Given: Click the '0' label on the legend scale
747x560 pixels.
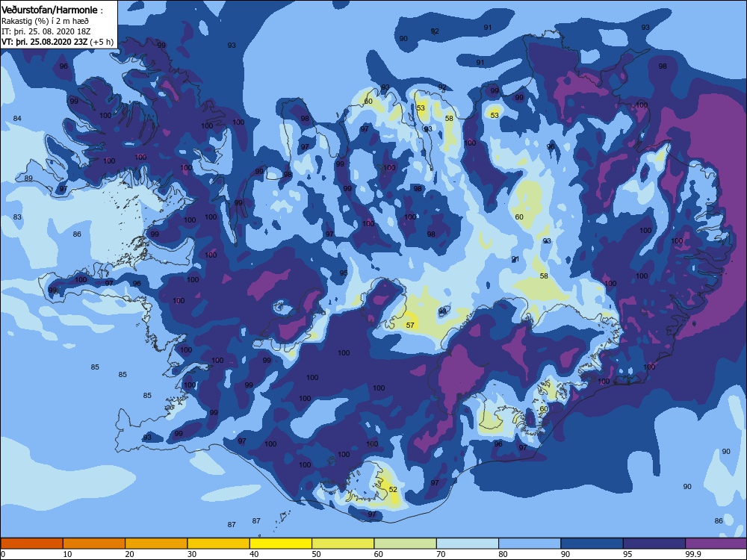Looking at the screenshot, I should [x=3, y=554].
